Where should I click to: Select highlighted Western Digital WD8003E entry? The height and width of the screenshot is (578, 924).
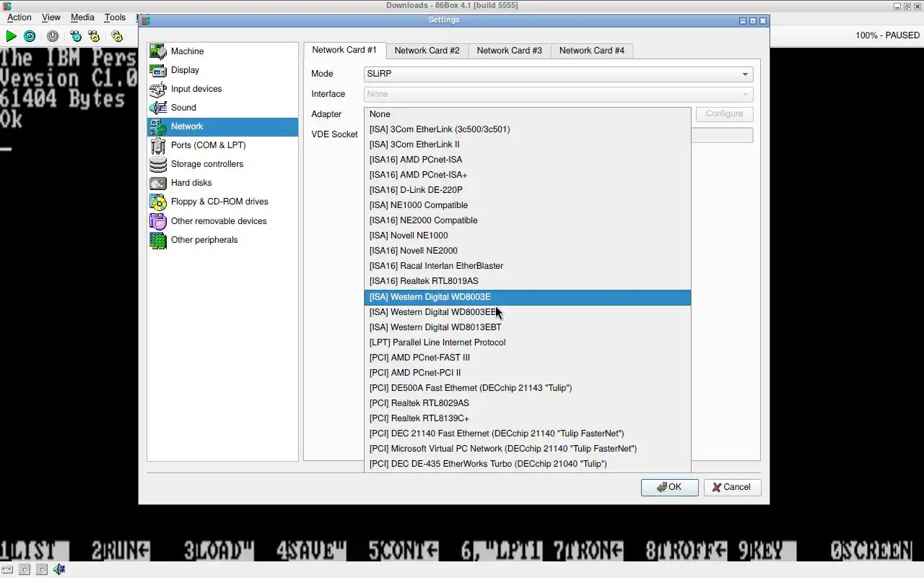(x=528, y=297)
